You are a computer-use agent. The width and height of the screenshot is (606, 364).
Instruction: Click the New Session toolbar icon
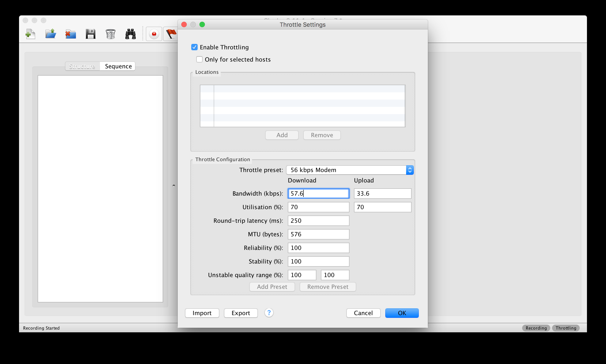(30, 34)
